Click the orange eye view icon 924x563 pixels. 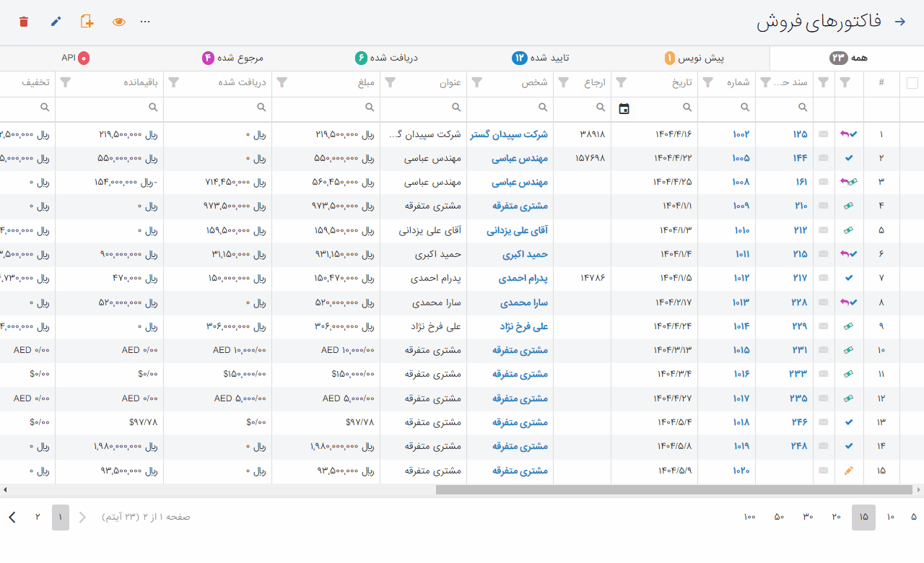(119, 22)
